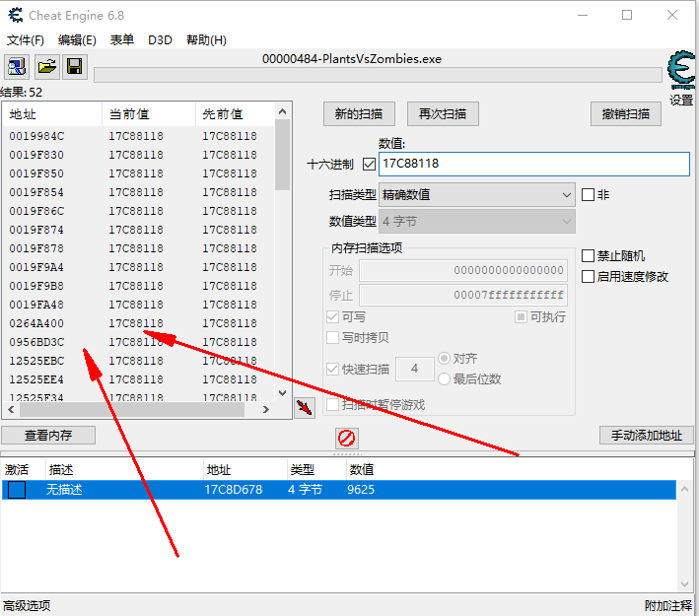The height and width of the screenshot is (616, 699).
Task: Click the 先前值 column header
Action: coord(235,114)
